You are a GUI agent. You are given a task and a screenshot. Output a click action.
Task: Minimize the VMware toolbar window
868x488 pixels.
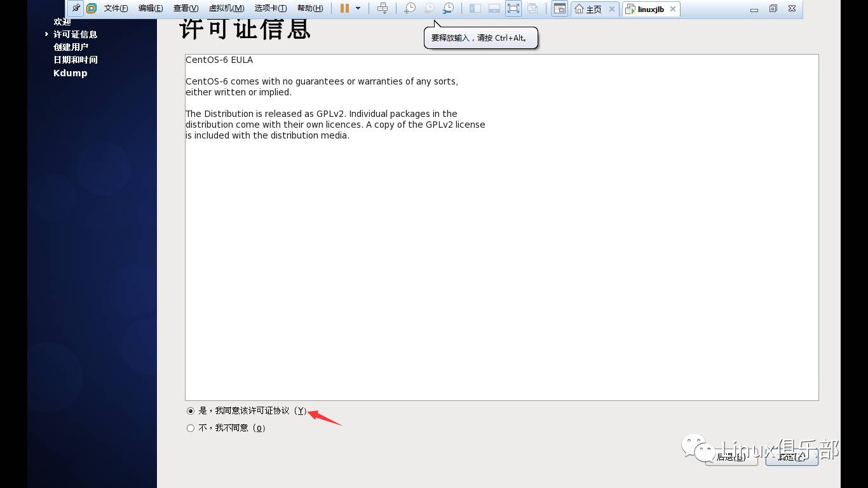click(x=754, y=9)
